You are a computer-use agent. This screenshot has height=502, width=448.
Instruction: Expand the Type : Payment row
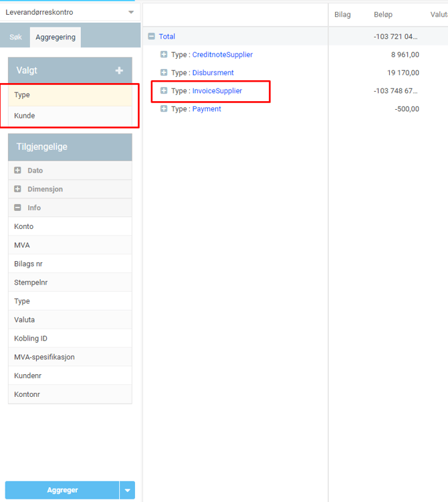tap(164, 109)
